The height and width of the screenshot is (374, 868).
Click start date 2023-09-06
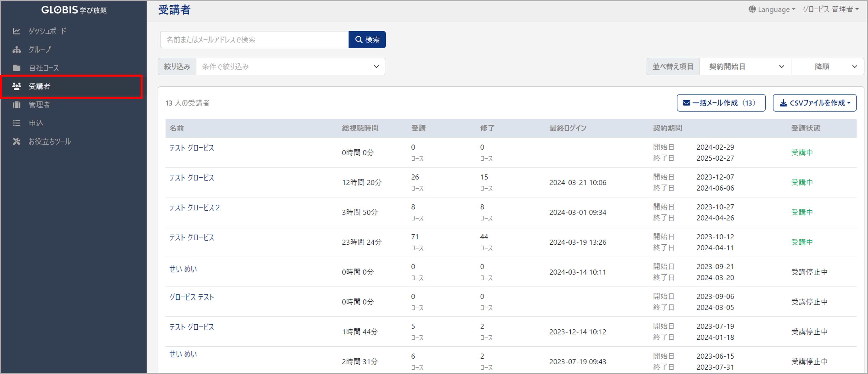click(715, 296)
